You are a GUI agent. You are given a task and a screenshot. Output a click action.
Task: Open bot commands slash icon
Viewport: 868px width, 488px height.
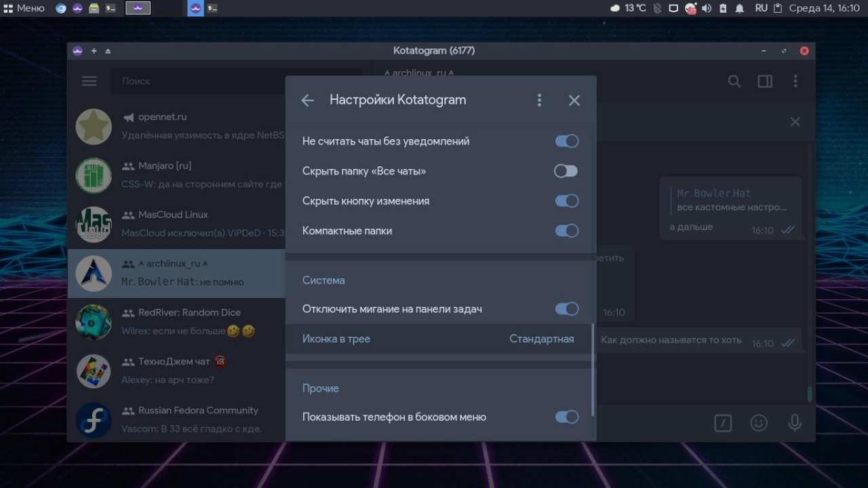pos(723,423)
